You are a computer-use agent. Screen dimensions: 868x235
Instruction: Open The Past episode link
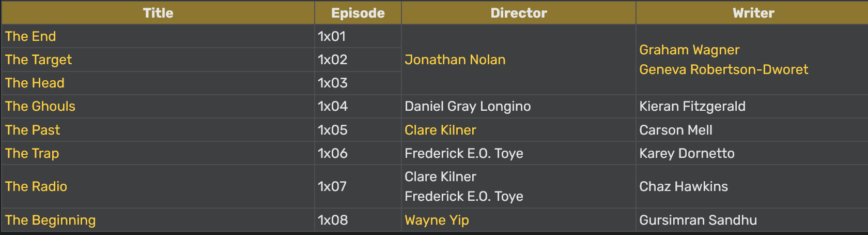(33, 130)
